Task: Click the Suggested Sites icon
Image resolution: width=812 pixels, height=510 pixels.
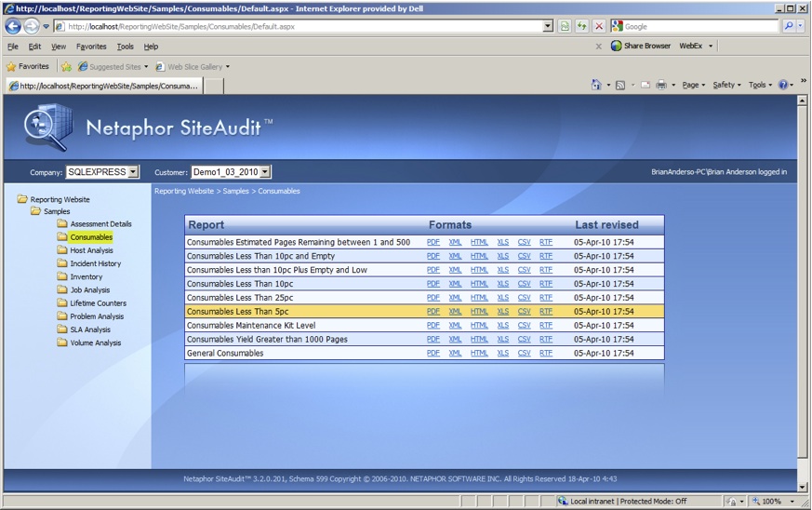Action: tap(83, 66)
